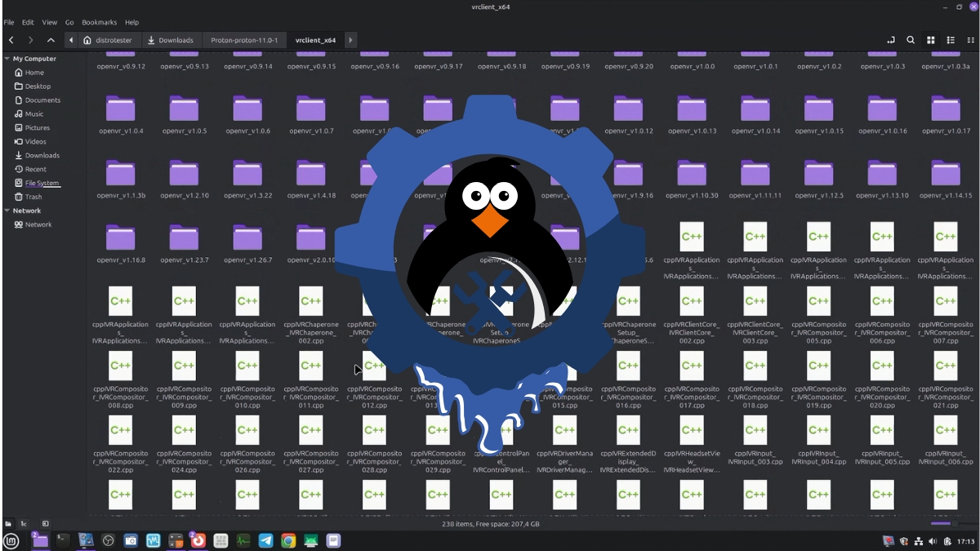Open Trash in the sidebar
This screenshot has height=551, width=980.
(33, 197)
